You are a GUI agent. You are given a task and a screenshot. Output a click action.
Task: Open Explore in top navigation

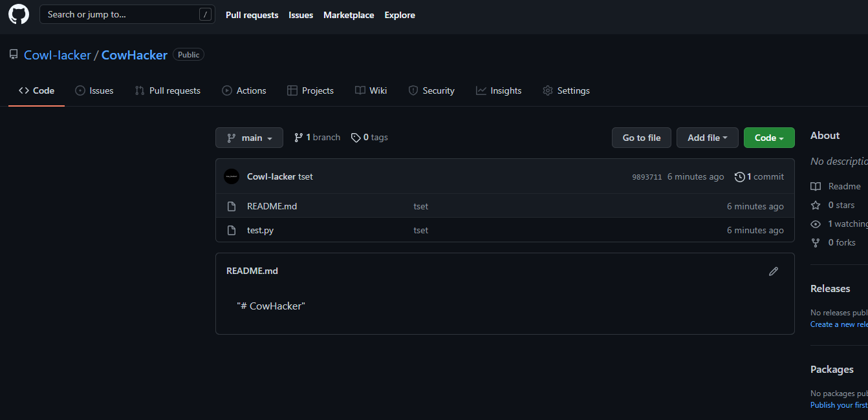400,15
